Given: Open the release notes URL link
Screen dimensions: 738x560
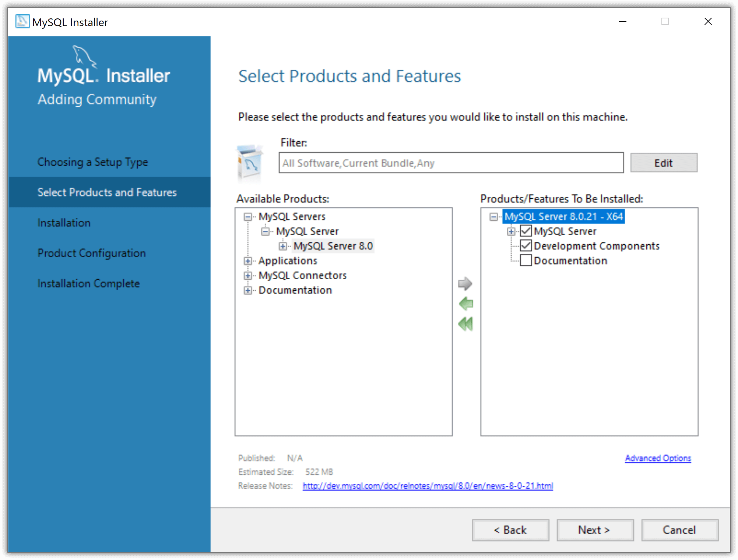Looking at the screenshot, I should point(428,486).
